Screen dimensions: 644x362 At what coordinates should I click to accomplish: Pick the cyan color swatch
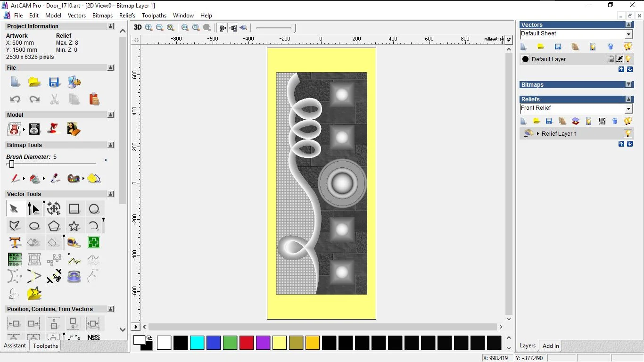[x=197, y=343]
